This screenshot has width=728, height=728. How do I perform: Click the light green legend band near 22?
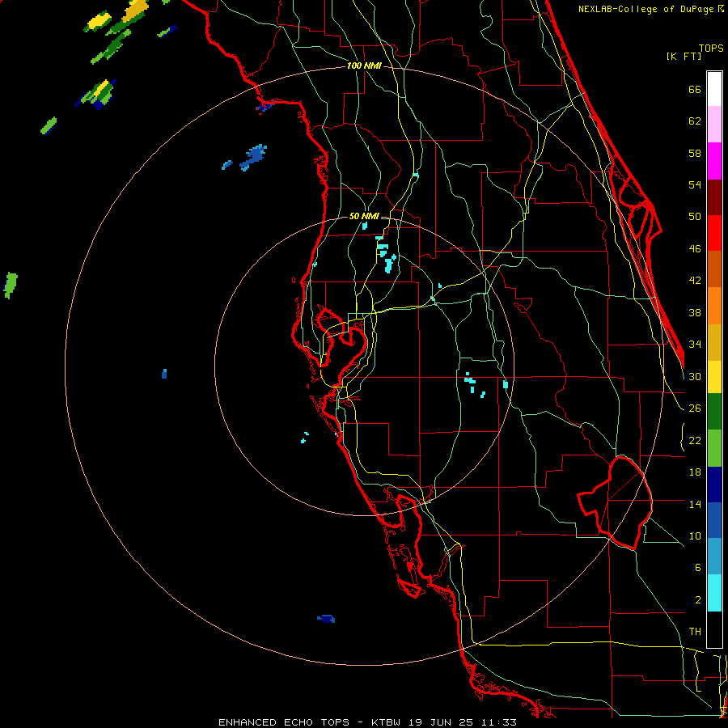(x=714, y=448)
